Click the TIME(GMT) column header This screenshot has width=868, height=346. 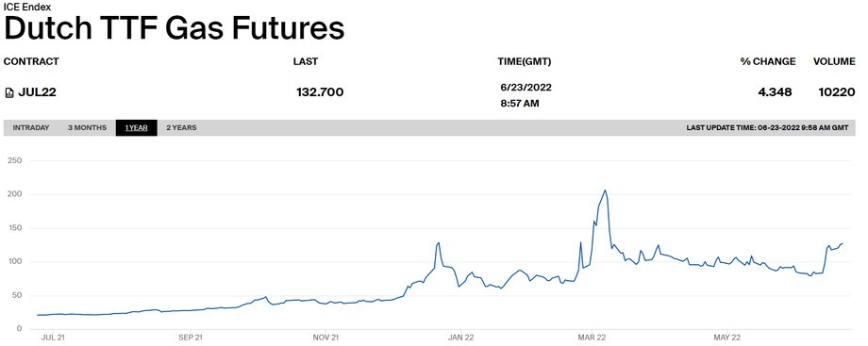(525, 61)
